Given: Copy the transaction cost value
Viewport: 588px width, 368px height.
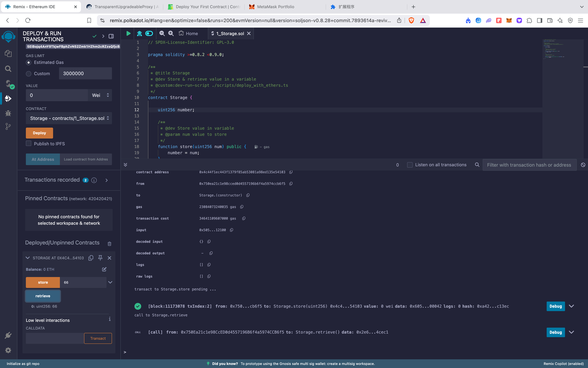Looking at the screenshot, I should click(x=244, y=218).
